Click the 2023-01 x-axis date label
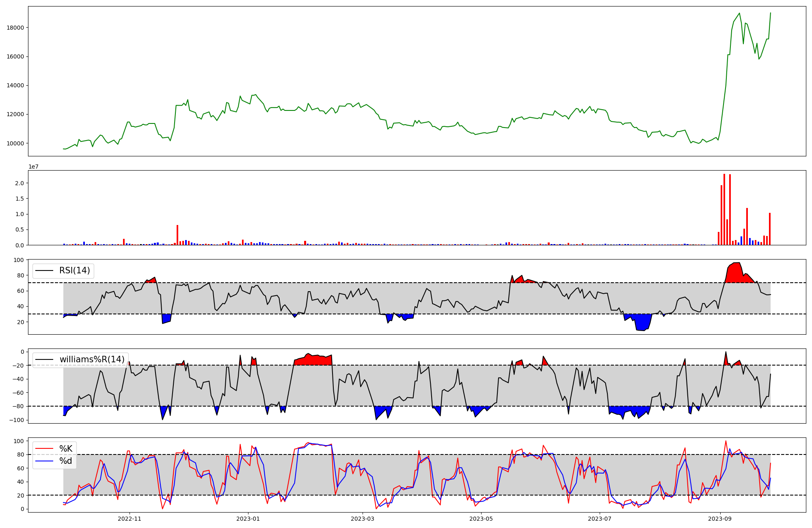 click(248, 519)
